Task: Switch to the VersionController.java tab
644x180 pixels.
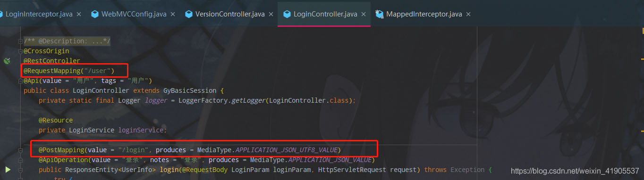Action: click(230, 14)
